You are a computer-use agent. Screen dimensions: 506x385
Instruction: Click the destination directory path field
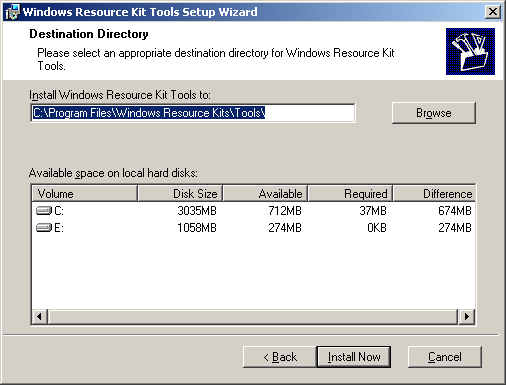[x=193, y=113]
